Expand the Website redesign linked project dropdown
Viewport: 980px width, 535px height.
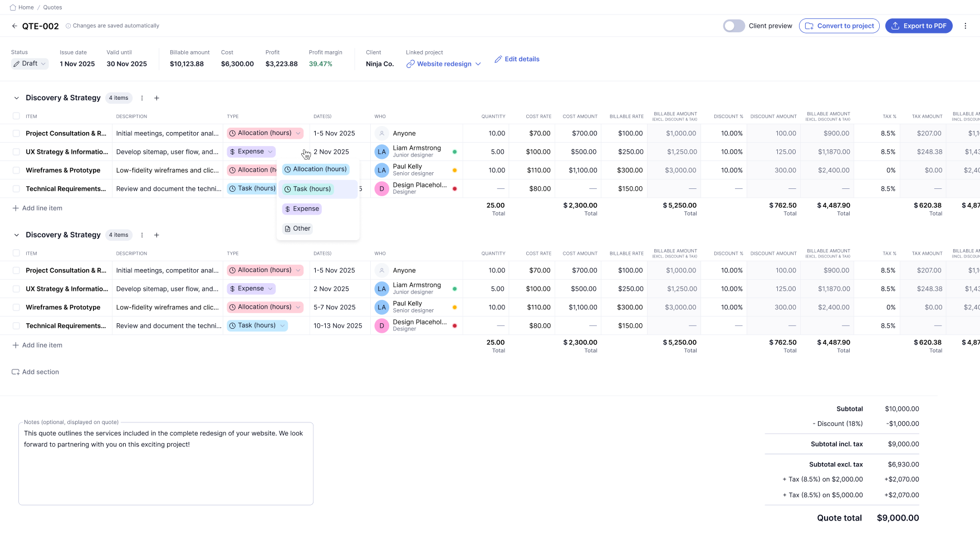pyautogui.click(x=478, y=64)
